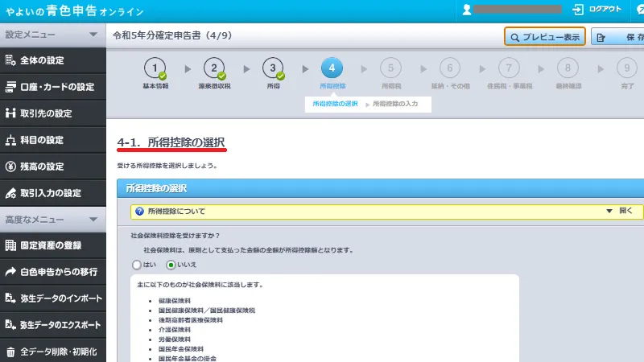Screen dimensions: 644x362
Task: Click the 労働保険料 list item text
Action: (175, 339)
